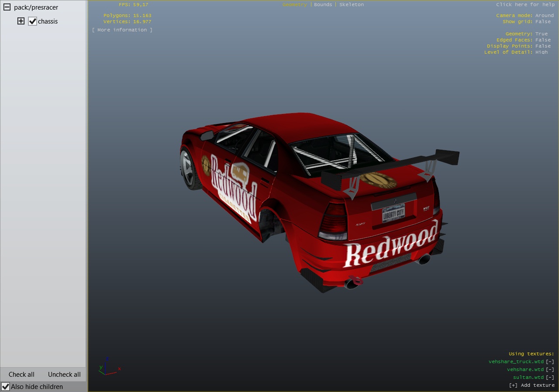Viewport: 559px width, 392px height.
Task: Remove the vehshare_truck.wtd texture with [-]
Action: pos(550,361)
